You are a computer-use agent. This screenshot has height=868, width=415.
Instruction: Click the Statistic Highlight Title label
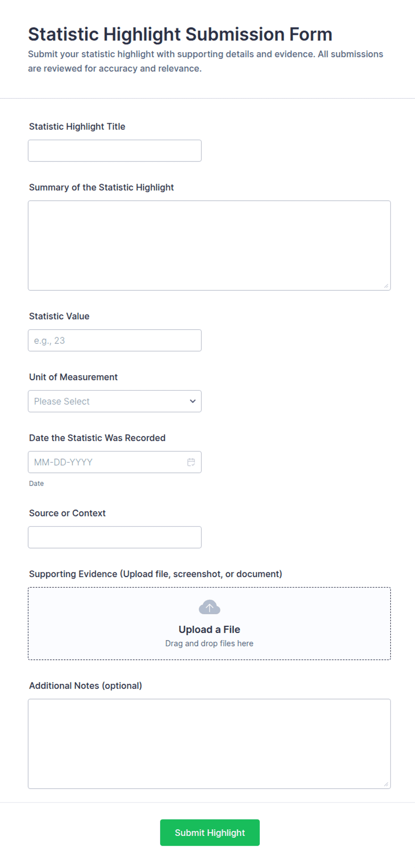[x=77, y=127]
